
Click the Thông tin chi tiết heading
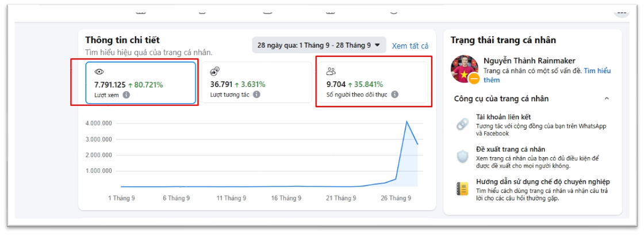(122, 40)
